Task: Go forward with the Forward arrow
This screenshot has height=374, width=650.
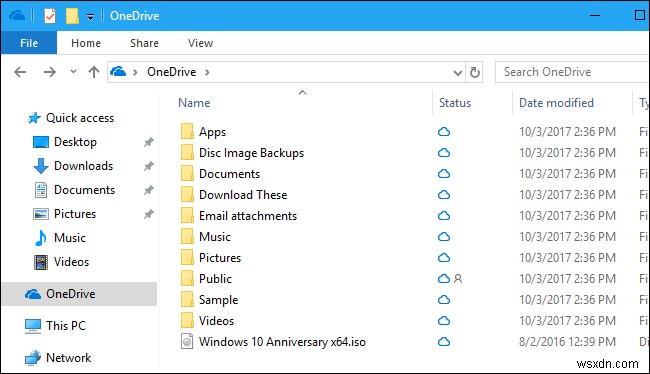Action: tap(50, 72)
